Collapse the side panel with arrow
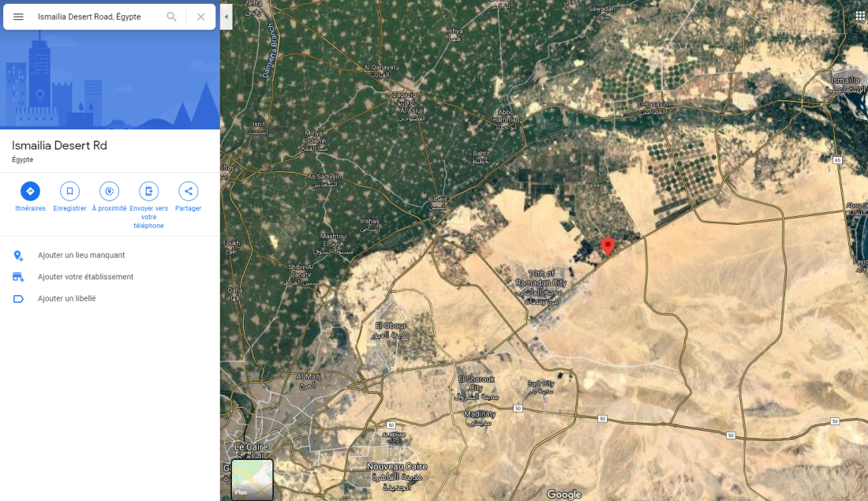Viewport: 868px width, 501px height. (x=226, y=17)
